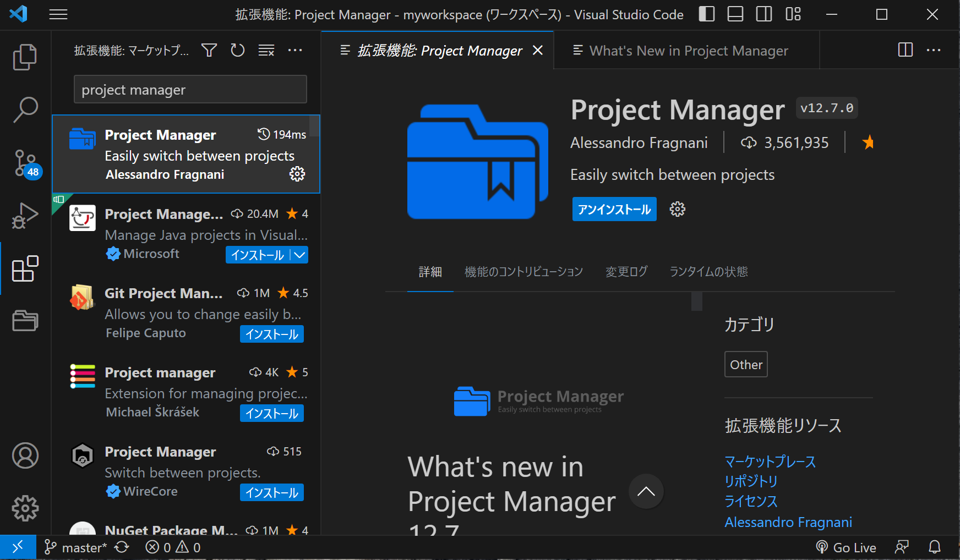The width and height of the screenshot is (960, 560).
Task: Install Project Manager for Java by Microsoft
Action: pos(258,255)
